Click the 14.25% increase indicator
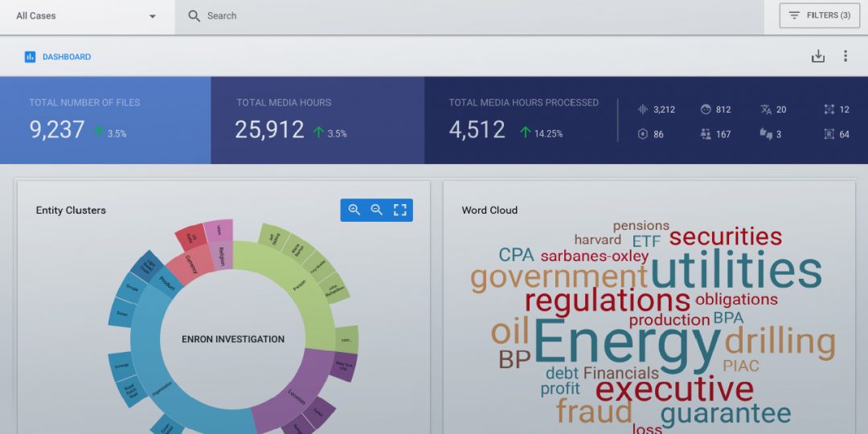Screen dimensions: 868x434 point(542,133)
